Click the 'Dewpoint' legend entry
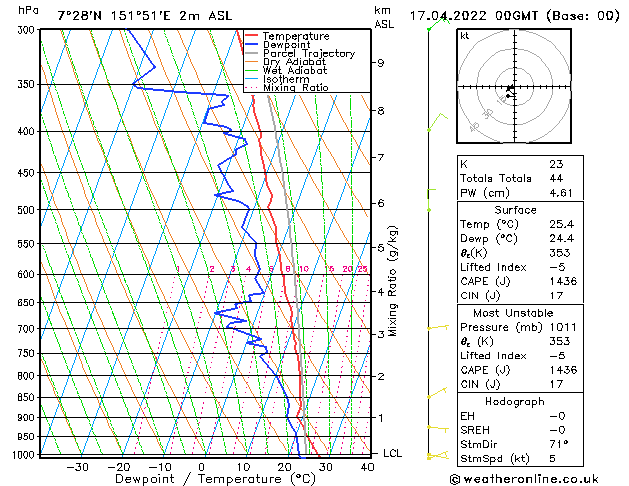Image resolution: width=629 pixels, height=486 pixels. point(286,45)
